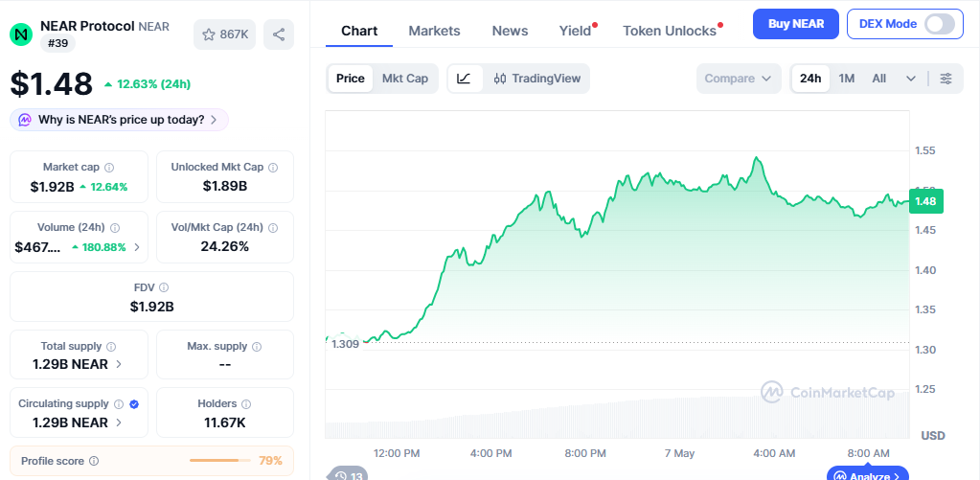
Task: Click the #39 rank badge
Action: click(x=58, y=43)
